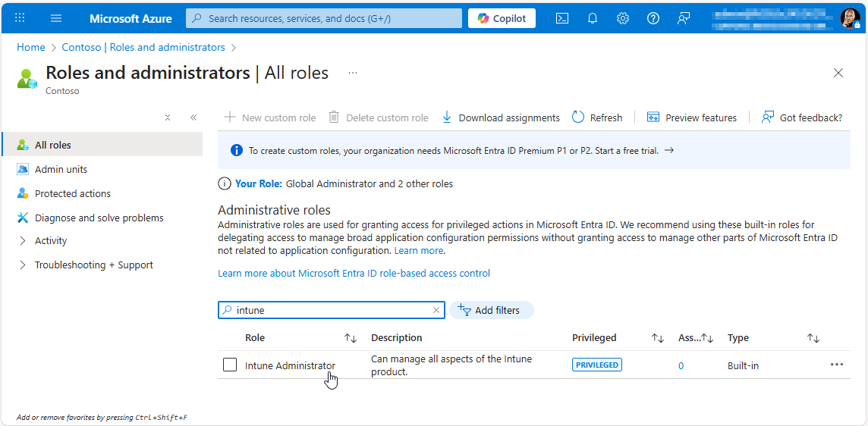Refresh the roles list
Image resolution: width=868 pixels, height=426 pixels.
pos(597,117)
